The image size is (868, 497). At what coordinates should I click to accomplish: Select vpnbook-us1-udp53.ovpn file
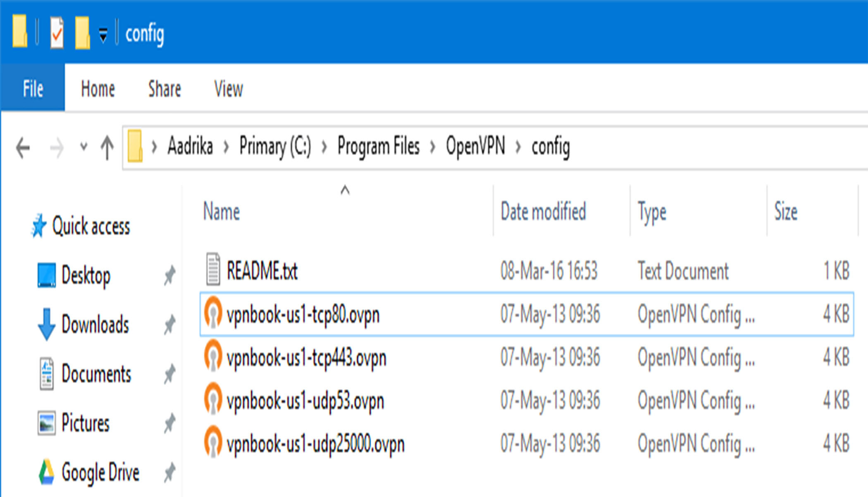(x=305, y=402)
